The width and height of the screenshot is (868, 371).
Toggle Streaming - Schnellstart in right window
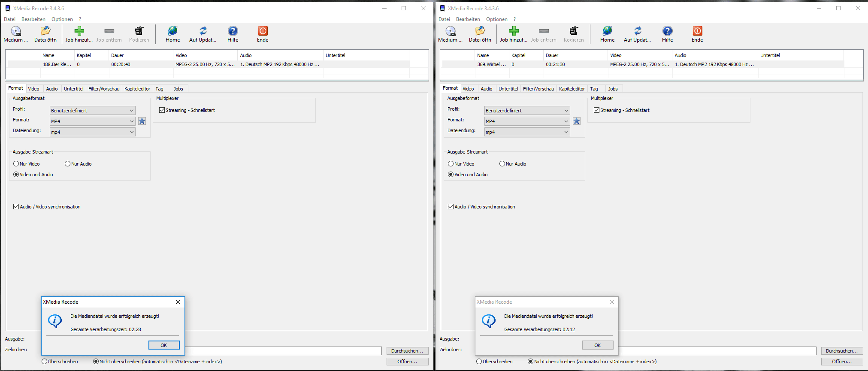(596, 110)
